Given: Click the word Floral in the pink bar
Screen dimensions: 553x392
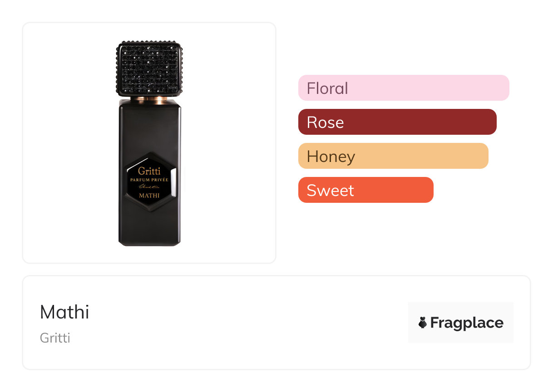Looking at the screenshot, I should tap(327, 88).
